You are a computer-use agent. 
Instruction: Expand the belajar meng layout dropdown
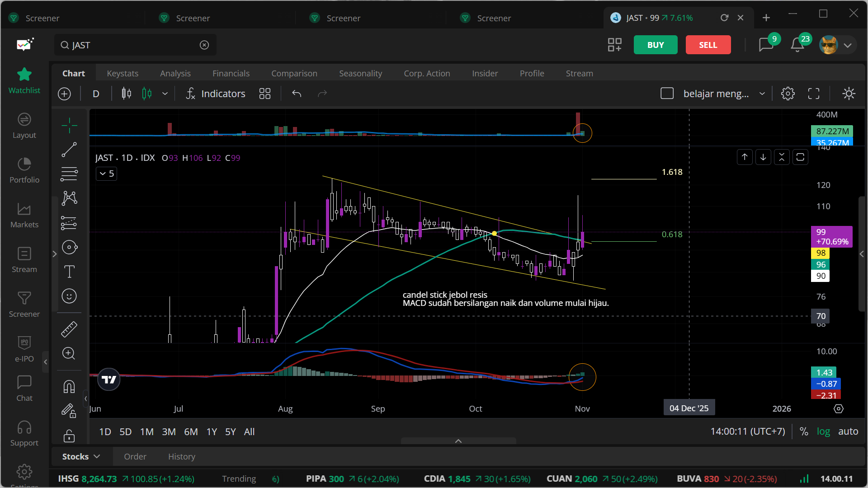762,94
